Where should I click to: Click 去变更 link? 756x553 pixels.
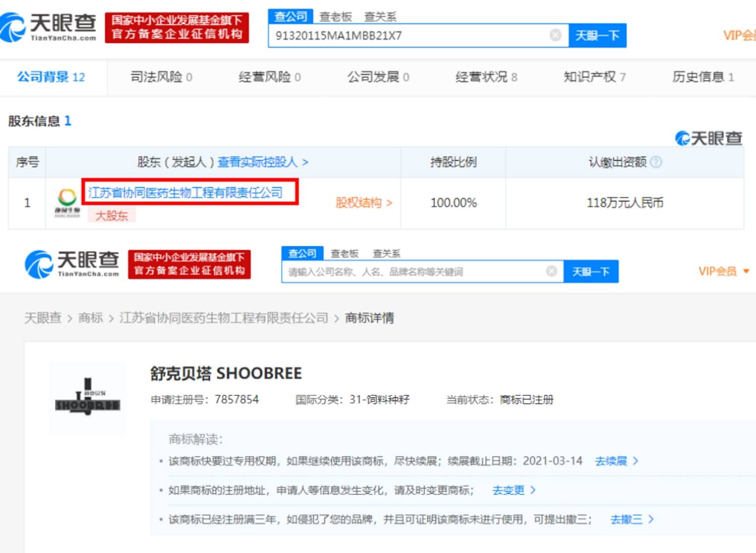[x=514, y=490]
